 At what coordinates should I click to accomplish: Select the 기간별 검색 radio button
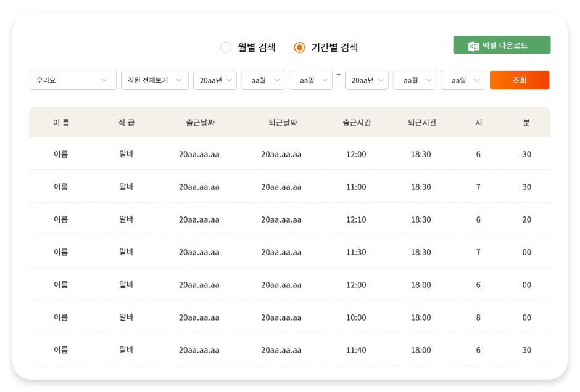299,47
